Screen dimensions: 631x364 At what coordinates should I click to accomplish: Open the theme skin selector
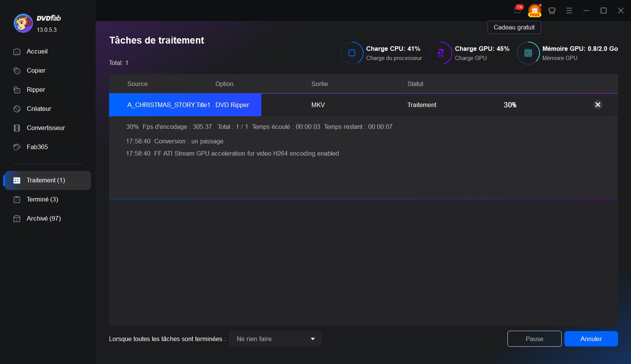click(552, 10)
